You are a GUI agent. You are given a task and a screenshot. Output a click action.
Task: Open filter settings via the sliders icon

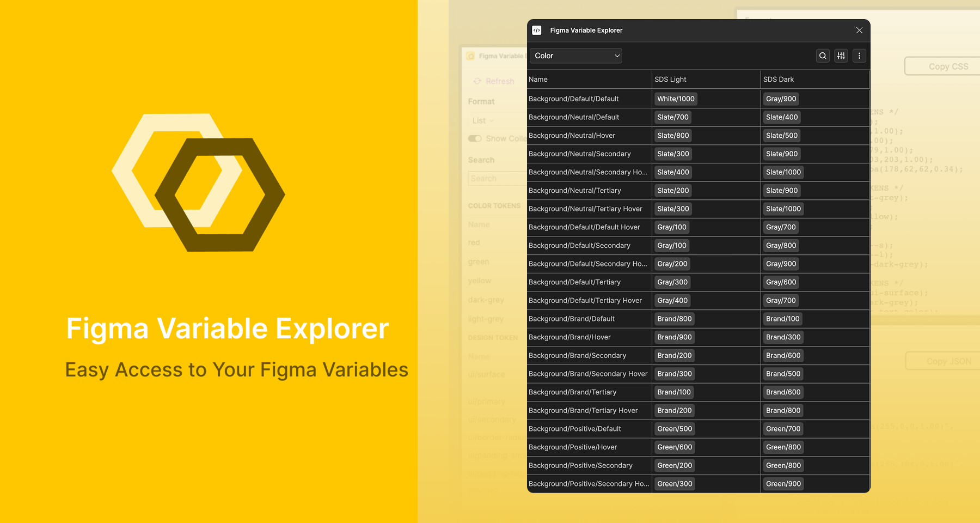(x=841, y=56)
